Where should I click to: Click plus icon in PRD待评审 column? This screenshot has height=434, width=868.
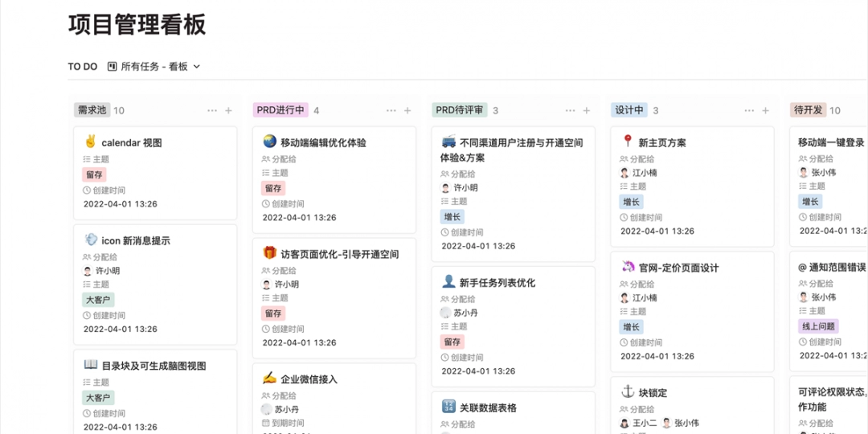(587, 111)
